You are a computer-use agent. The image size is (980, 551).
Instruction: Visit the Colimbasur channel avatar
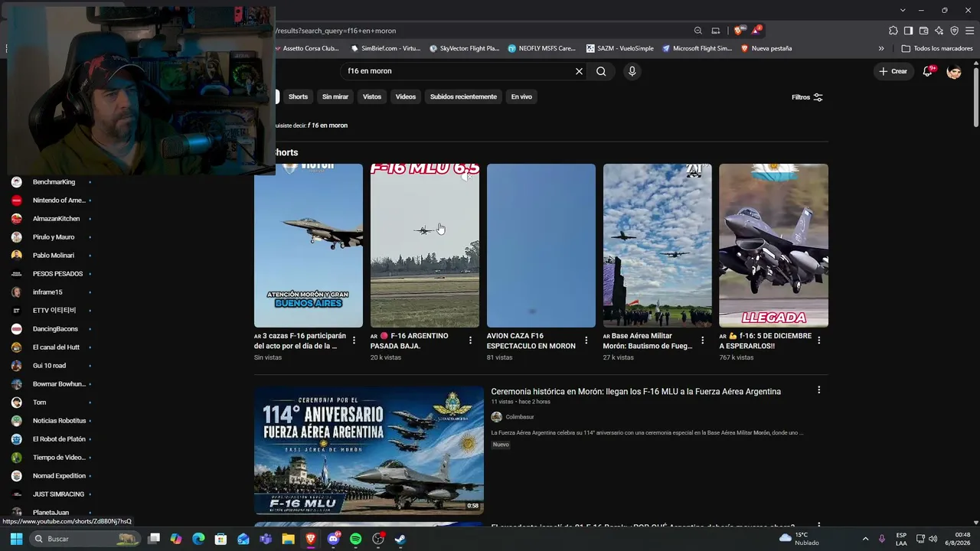point(497,417)
